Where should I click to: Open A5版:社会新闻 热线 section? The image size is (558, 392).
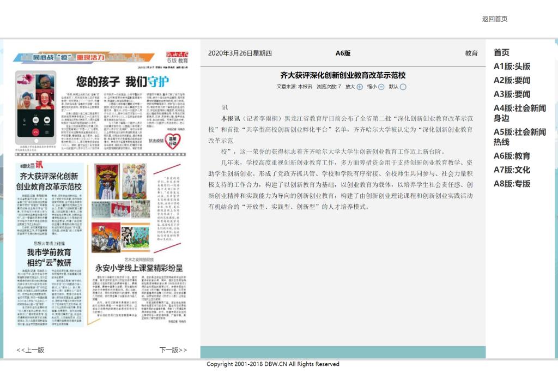[x=519, y=136]
